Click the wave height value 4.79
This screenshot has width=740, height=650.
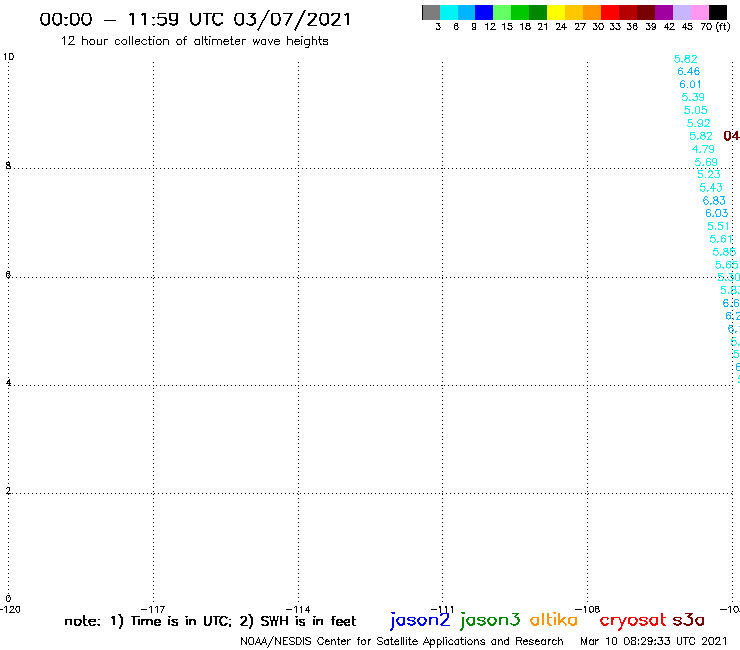[x=703, y=149]
